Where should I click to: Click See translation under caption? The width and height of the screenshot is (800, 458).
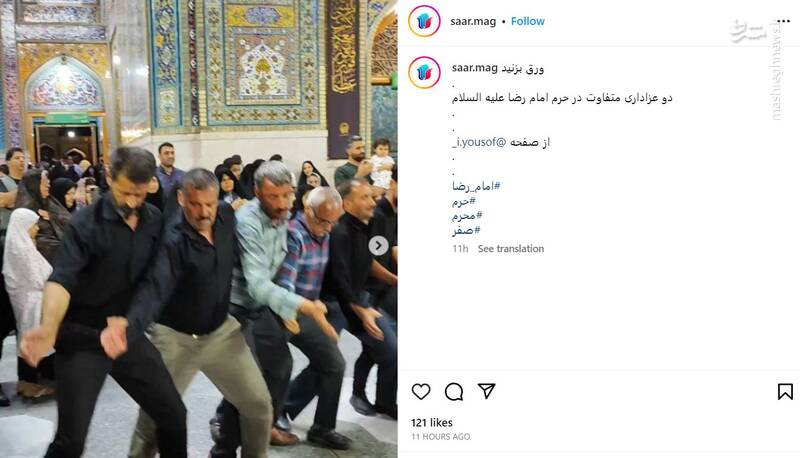pyautogui.click(x=511, y=249)
